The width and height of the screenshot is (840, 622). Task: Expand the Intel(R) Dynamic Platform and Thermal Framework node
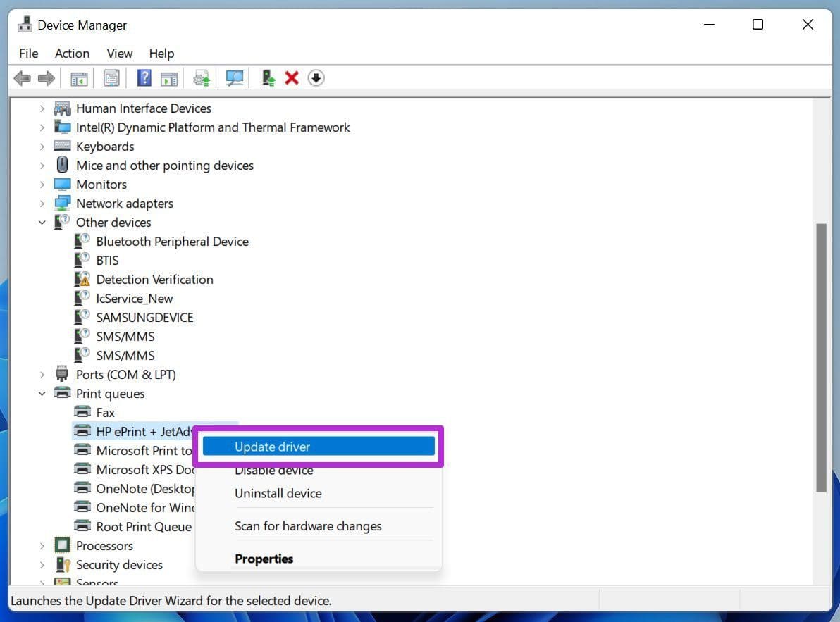(x=42, y=127)
